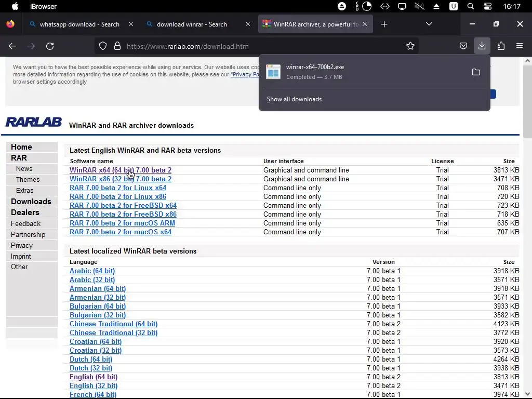Open the Pocket save icon
The width and height of the screenshot is (532, 399).
coord(463,46)
